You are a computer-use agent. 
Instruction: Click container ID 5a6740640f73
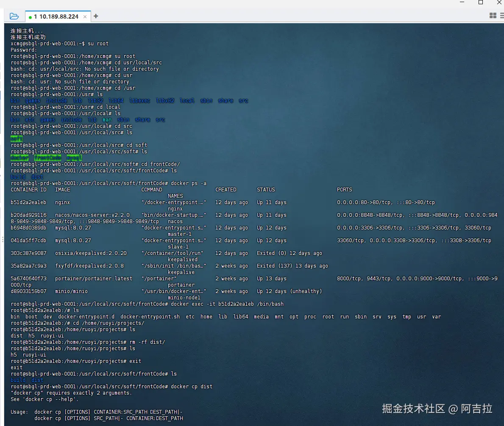pos(28,279)
